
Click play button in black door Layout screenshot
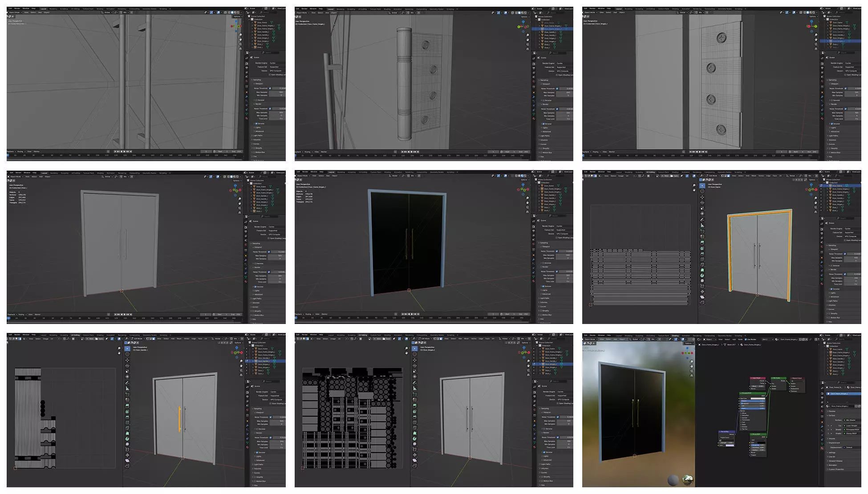412,314
